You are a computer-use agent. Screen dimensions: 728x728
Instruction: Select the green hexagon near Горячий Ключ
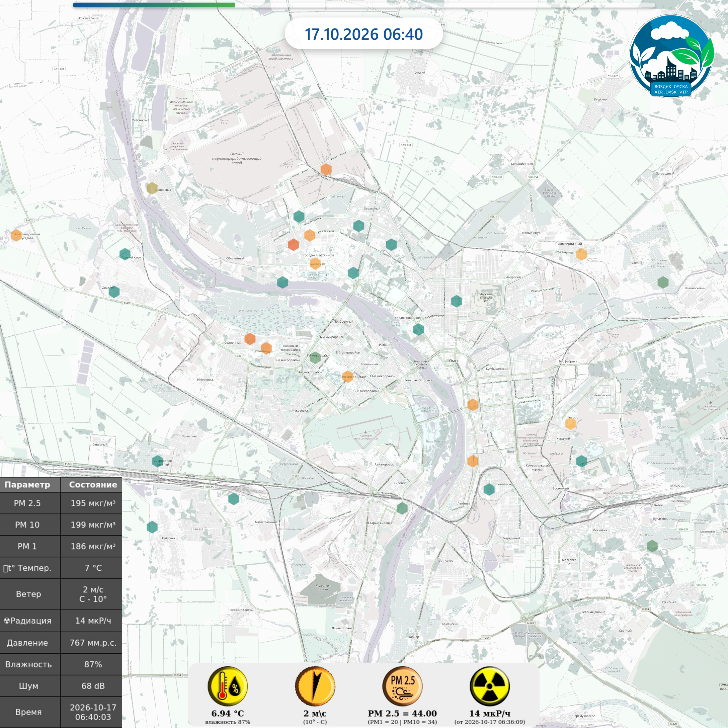[x=125, y=254]
